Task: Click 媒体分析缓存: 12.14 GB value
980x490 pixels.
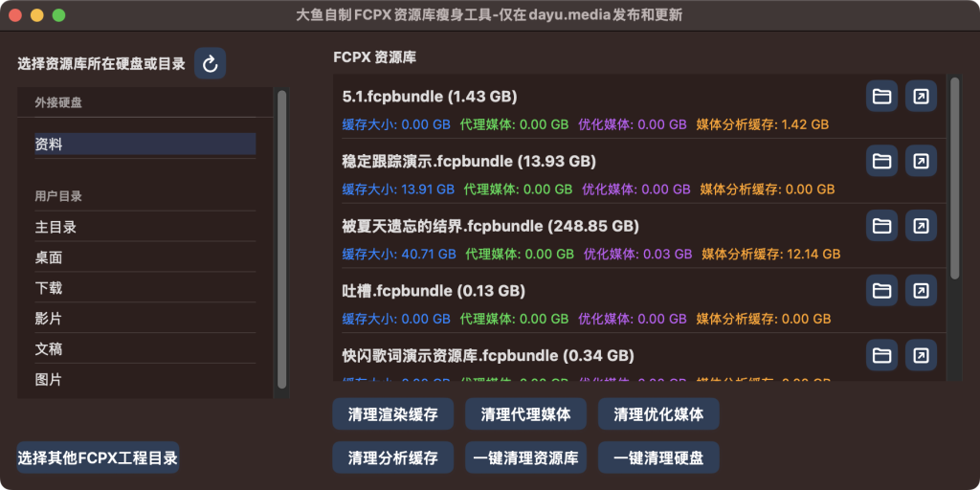Action: [x=770, y=254]
